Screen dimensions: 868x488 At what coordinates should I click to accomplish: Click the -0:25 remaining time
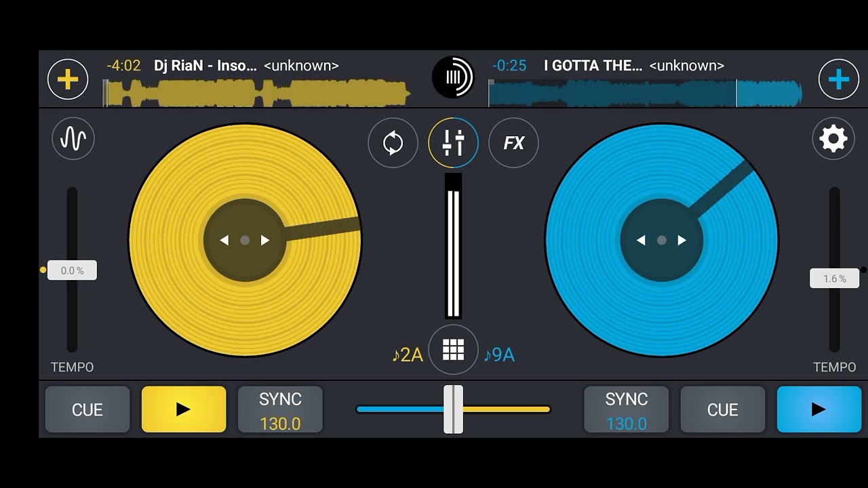[x=509, y=66]
